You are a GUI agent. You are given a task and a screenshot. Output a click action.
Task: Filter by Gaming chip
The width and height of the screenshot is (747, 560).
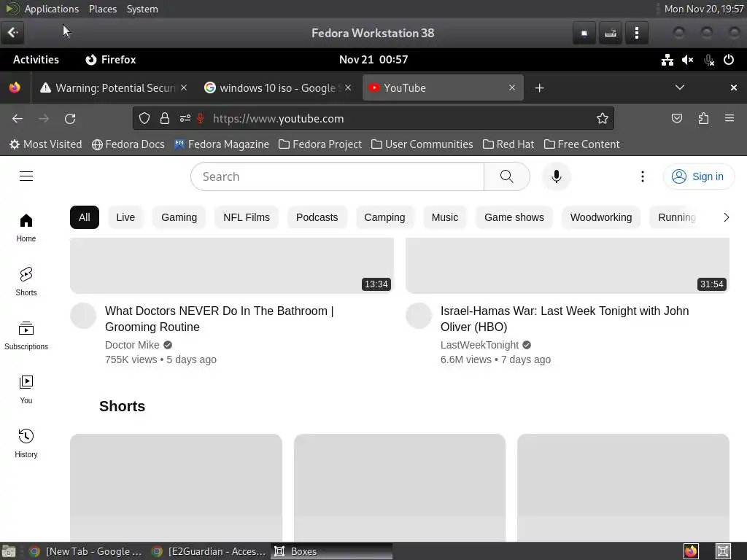[179, 217]
